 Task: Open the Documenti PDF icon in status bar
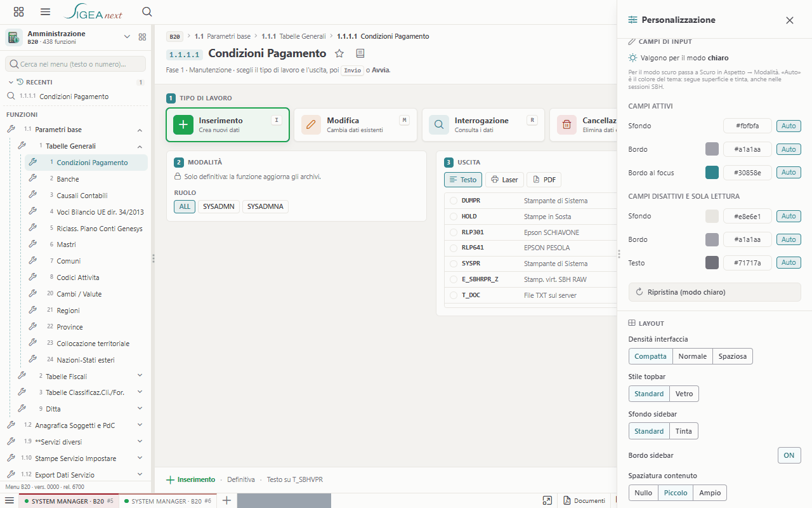click(567, 500)
